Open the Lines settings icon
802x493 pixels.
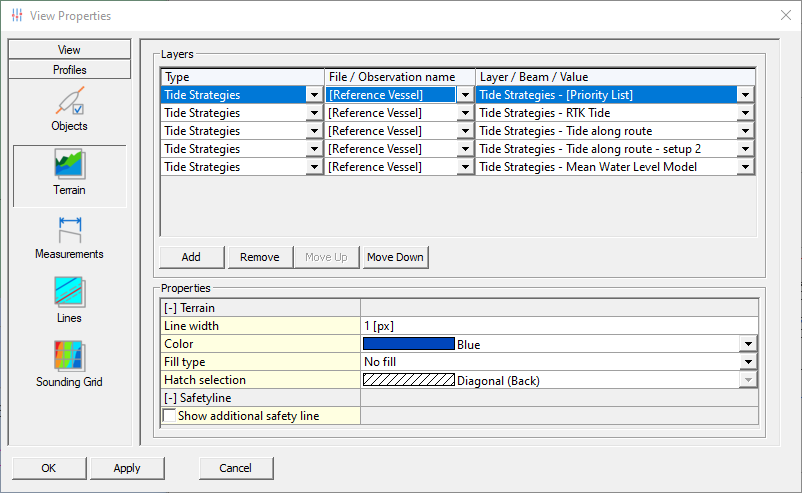(x=69, y=294)
